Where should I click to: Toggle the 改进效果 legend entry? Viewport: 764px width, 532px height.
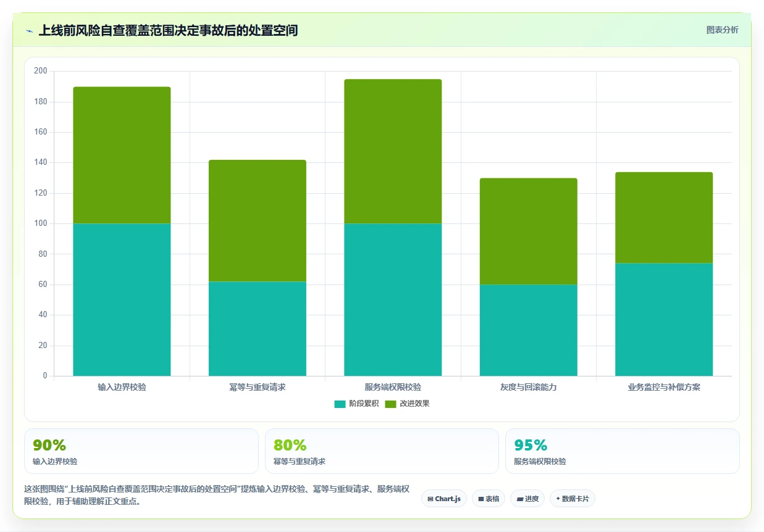coord(407,404)
